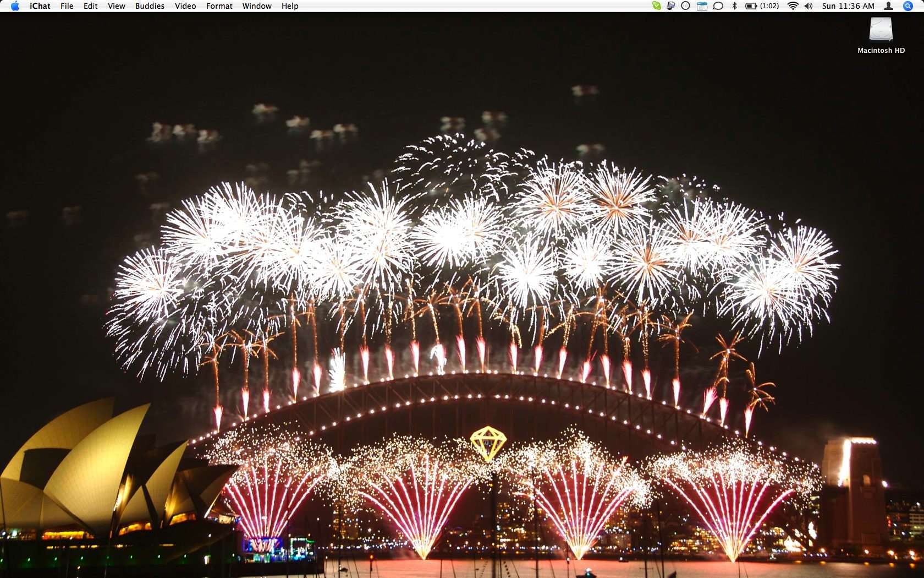The height and width of the screenshot is (578, 924).
Task: Open the Video menu
Action: pyautogui.click(x=185, y=6)
